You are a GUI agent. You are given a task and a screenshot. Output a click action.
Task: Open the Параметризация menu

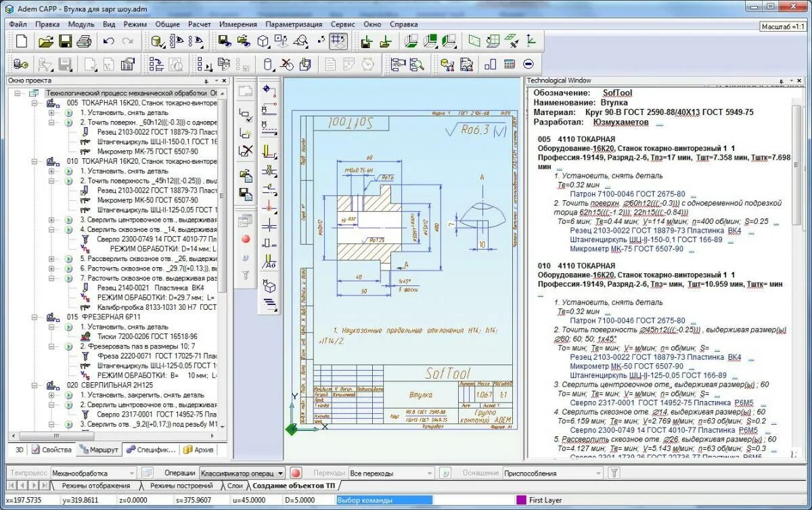click(x=294, y=24)
